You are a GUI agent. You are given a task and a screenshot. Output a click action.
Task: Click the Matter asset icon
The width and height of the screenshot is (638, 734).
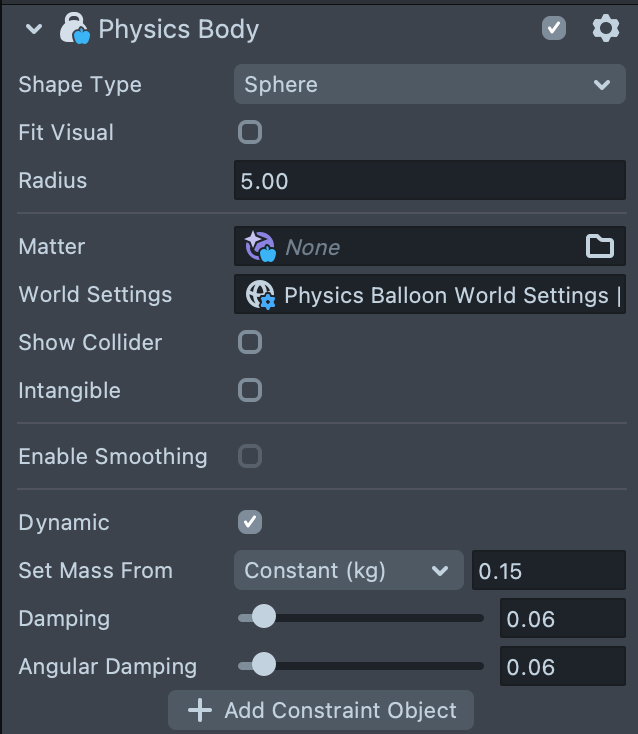tap(260, 246)
